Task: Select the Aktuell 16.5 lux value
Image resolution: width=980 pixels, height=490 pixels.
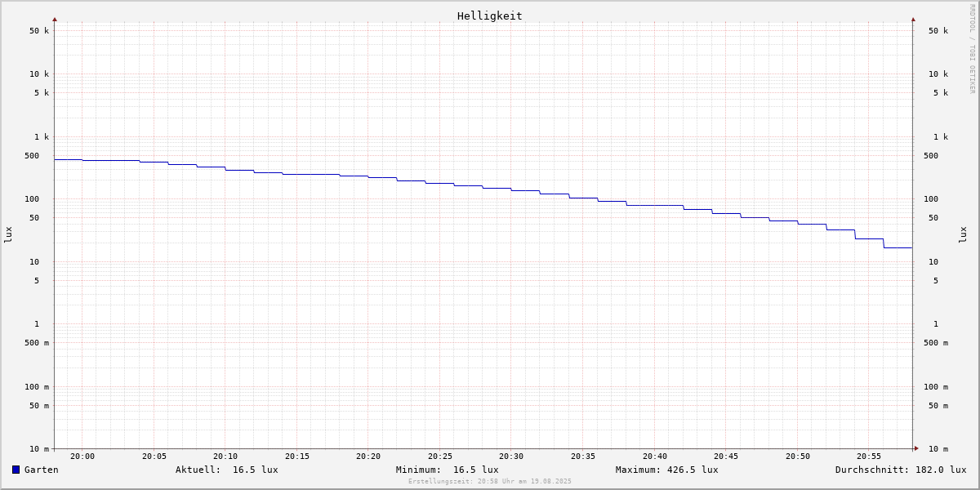Action: tap(256, 470)
